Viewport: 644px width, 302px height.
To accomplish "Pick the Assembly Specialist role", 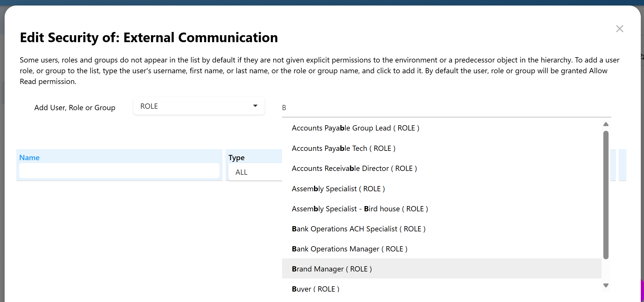I will 338,189.
